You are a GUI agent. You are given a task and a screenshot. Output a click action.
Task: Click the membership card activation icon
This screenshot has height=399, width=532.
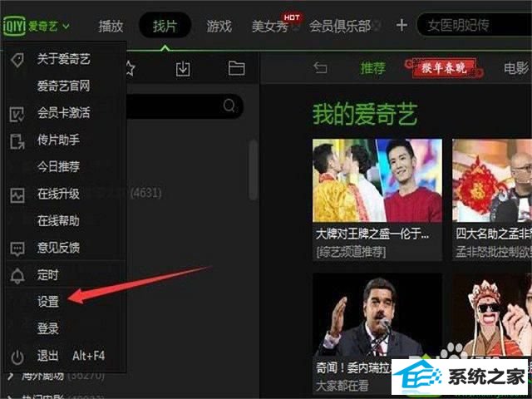pyautogui.click(x=17, y=115)
